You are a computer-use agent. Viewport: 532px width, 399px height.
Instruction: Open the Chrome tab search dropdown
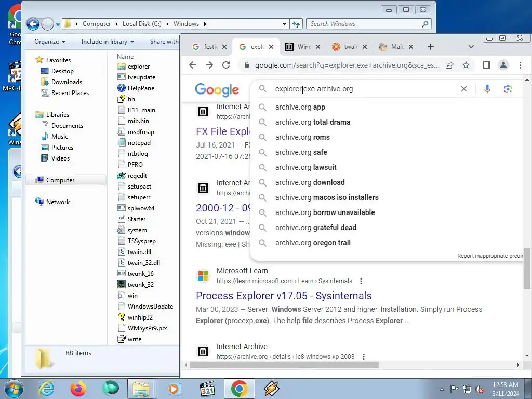coord(471,47)
